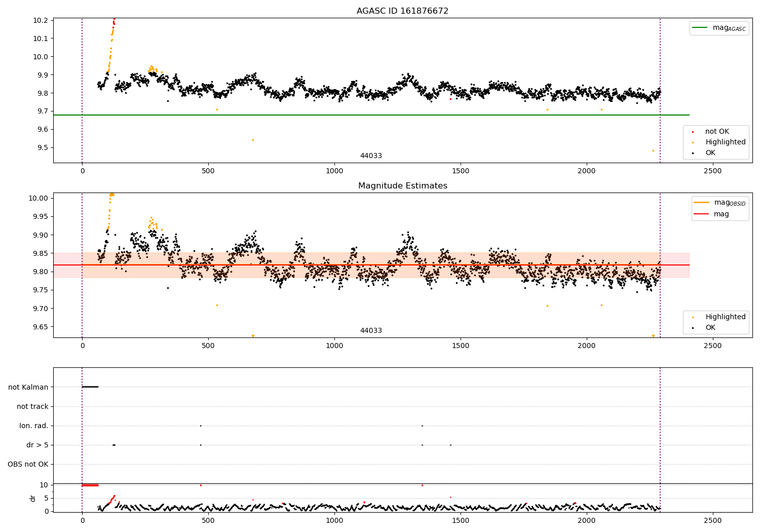
Task: Click the 44033 label in Magnitude Estimates plot
Action: (x=371, y=331)
